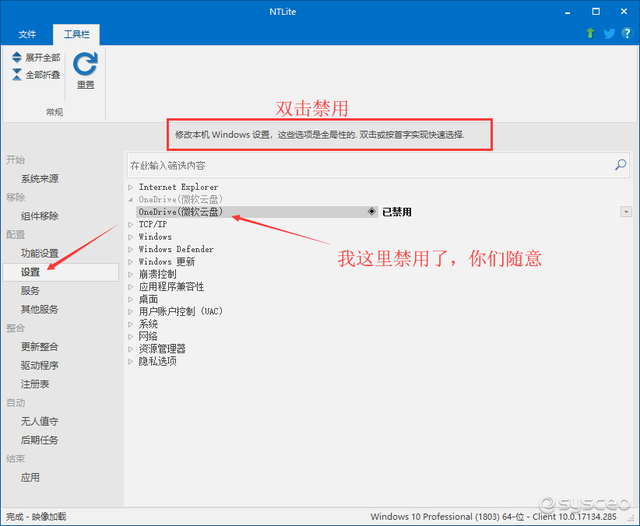Open 组件移除 in the sidebar
This screenshot has width=640, height=526.
(x=40, y=216)
